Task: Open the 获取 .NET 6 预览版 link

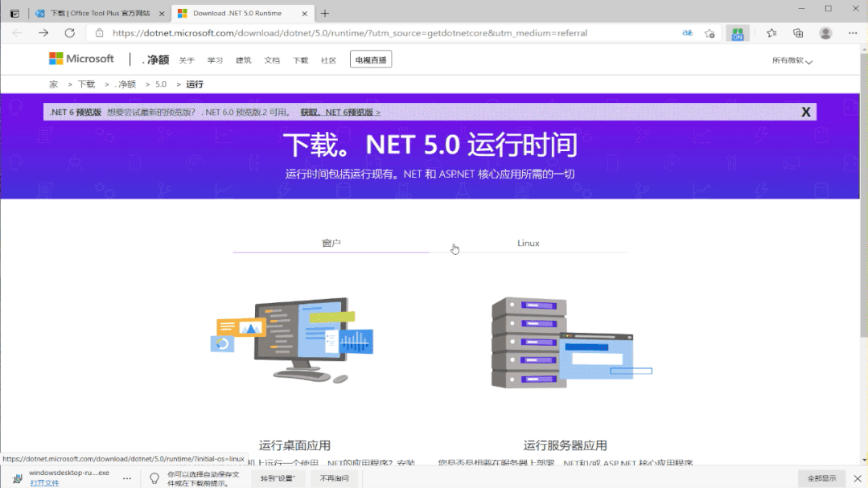Action: tap(340, 112)
